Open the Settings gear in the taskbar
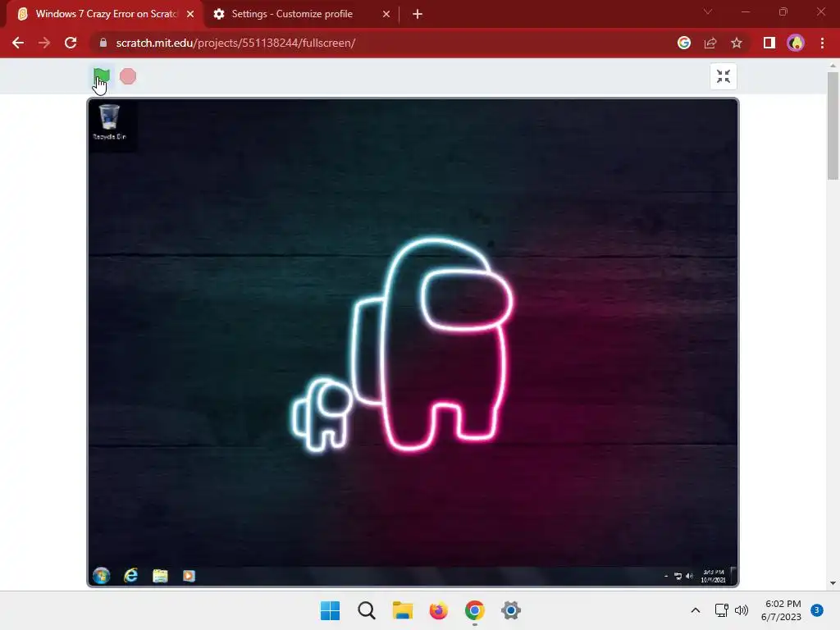840x630 pixels. pos(510,610)
